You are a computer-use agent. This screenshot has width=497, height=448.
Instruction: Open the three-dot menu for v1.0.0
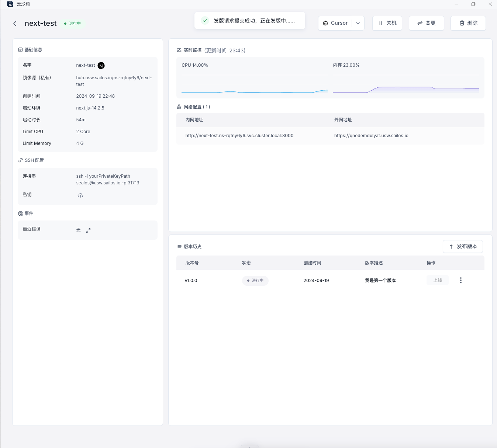[x=460, y=280]
